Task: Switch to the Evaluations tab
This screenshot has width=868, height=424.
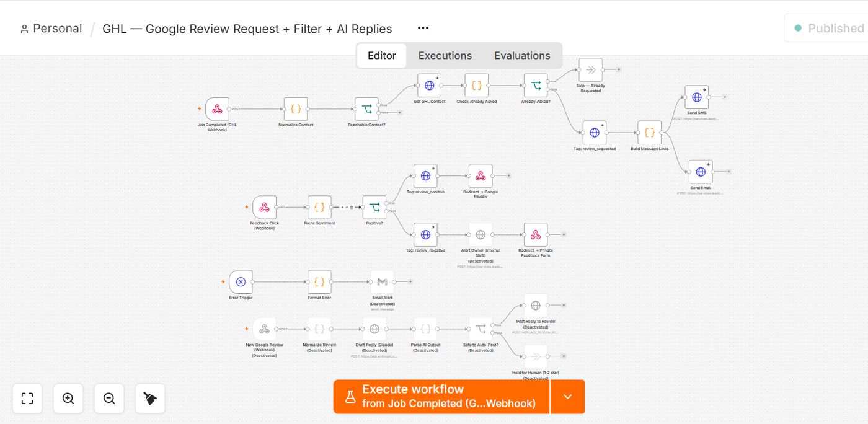Action: pyautogui.click(x=522, y=55)
